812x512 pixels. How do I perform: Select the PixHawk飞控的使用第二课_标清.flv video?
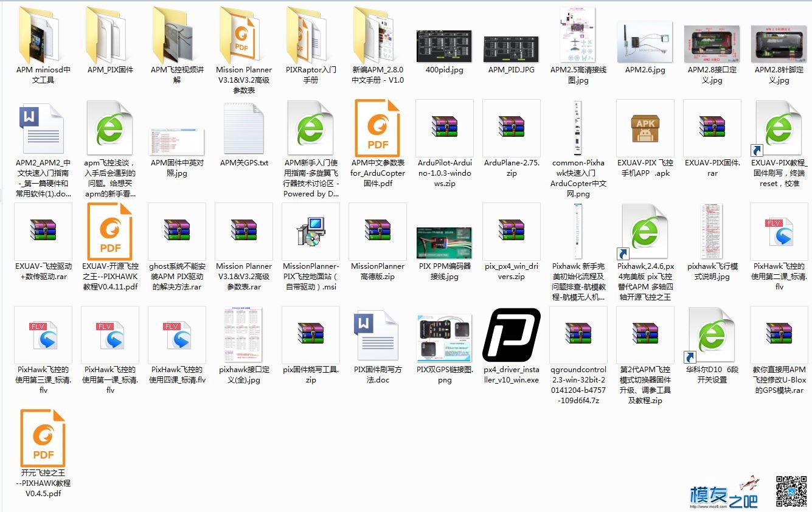click(x=779, y=232)
